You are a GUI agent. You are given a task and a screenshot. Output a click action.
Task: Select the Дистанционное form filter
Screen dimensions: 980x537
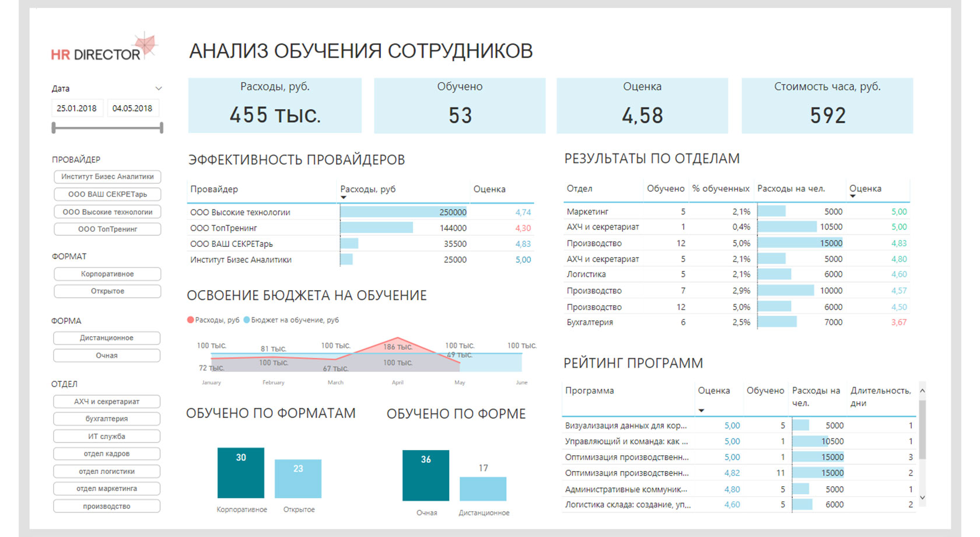pos(107,338)
